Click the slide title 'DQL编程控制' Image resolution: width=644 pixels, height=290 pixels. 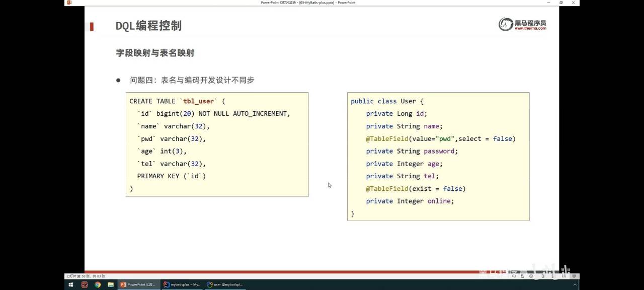[x=148, y=26]
